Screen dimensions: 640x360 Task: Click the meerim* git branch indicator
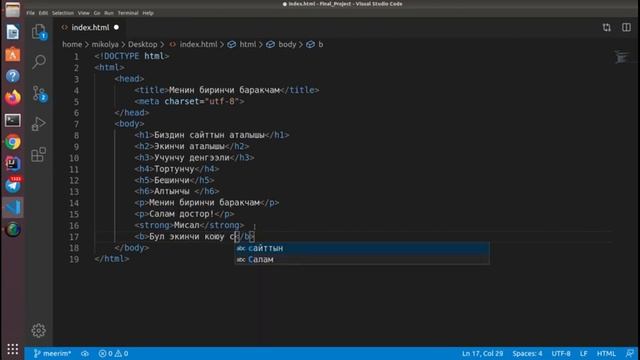52,353
